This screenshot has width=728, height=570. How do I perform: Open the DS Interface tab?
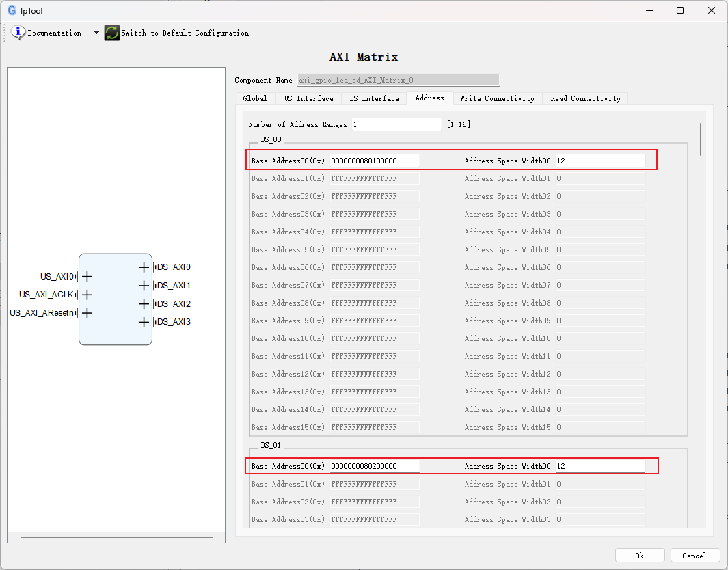[374, 98]
